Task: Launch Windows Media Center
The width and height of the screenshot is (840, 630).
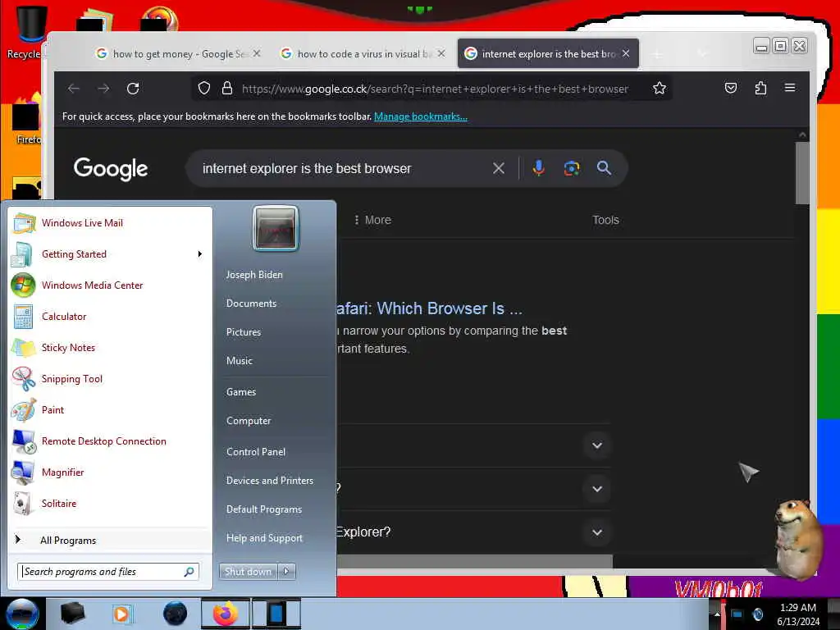Action: [111, 285]
